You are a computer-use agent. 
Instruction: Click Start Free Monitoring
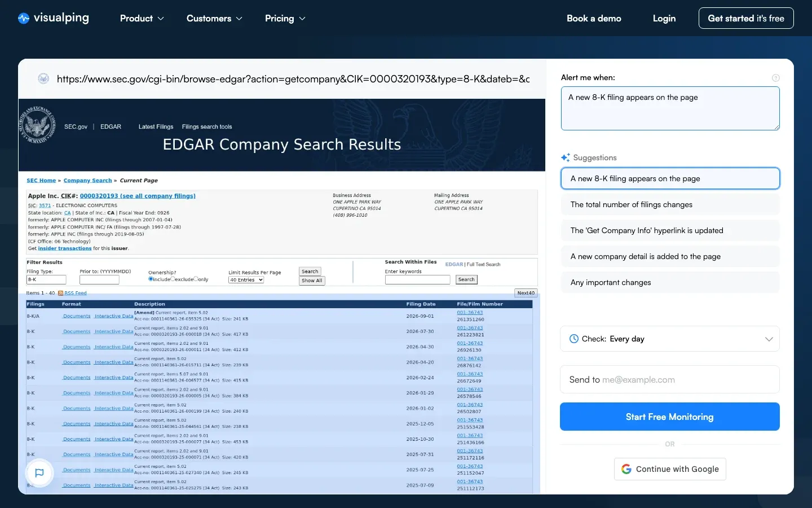tap(670, 417)
